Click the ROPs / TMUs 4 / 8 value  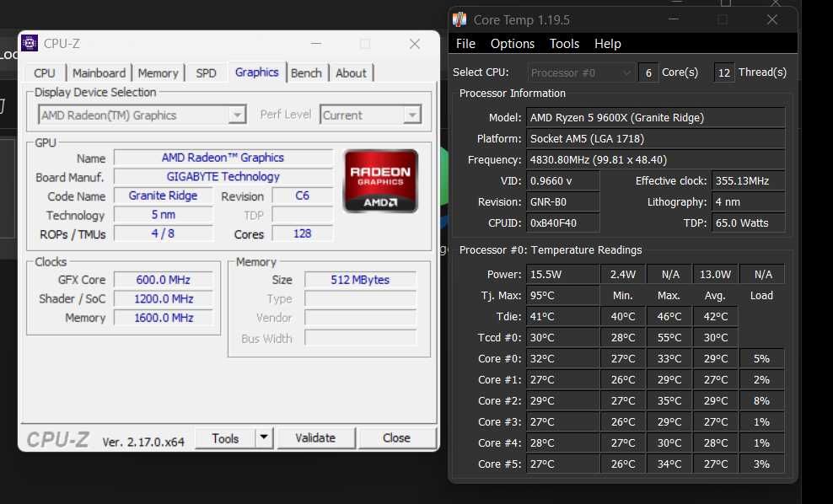[163, 233]
